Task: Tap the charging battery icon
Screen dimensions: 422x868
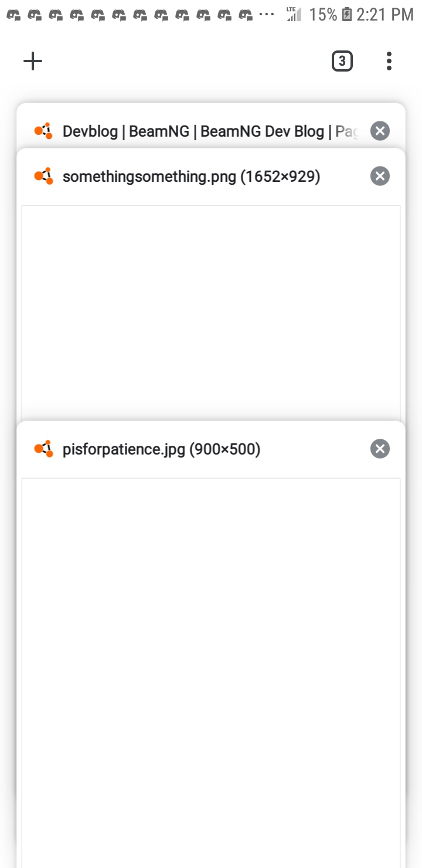Action: click(346, 15)
